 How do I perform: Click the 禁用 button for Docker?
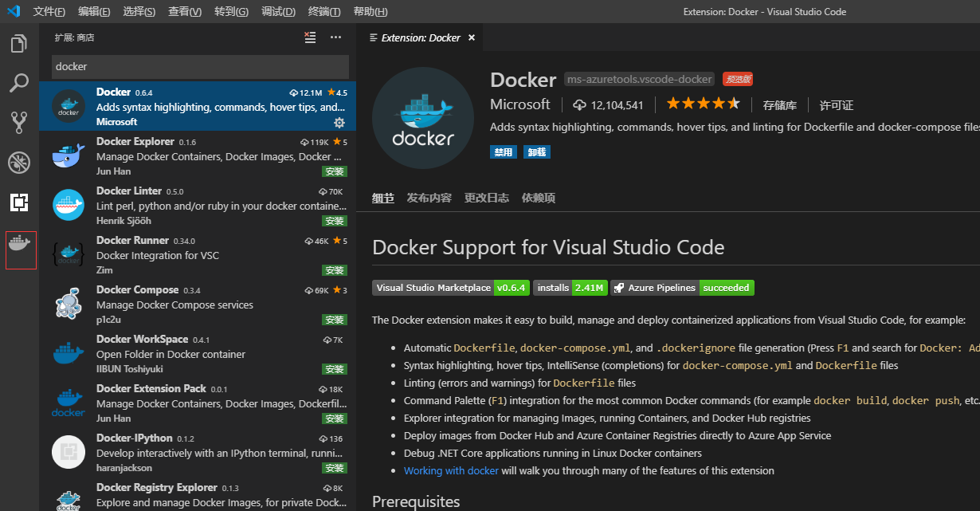click(x=504, y=151)
